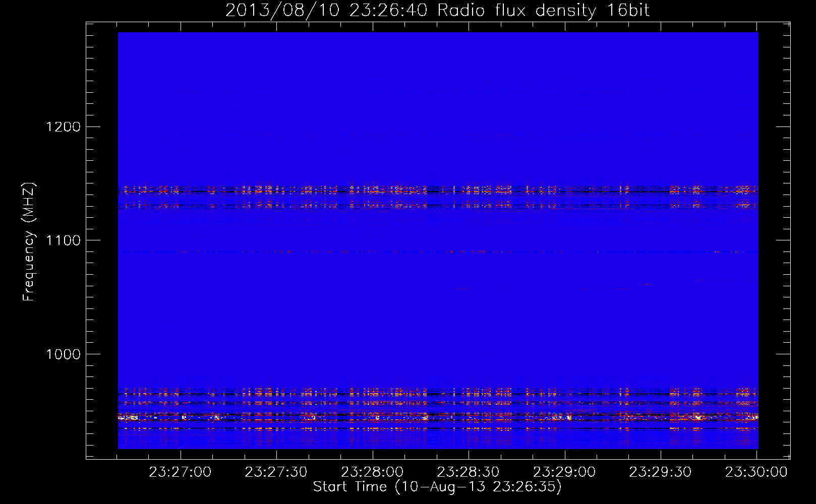Click the 'Start Time (10-Aug-13 23:26:35)' axis label
The height and width of the screenshot is (504, 816).
coord(437,487)
